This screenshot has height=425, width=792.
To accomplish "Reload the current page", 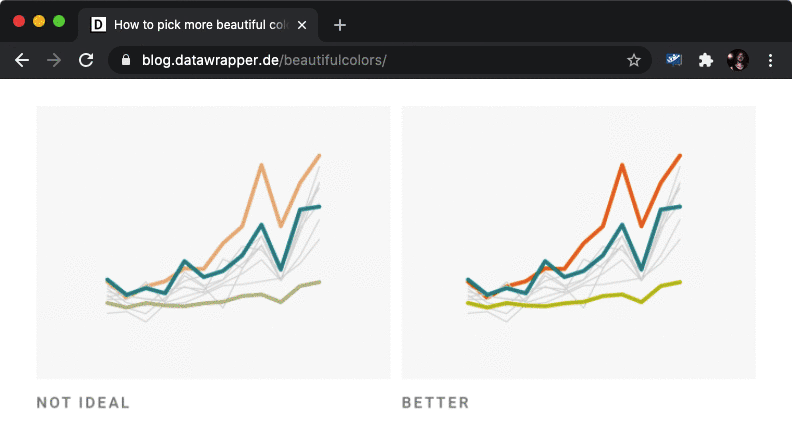I will point(86,60).
